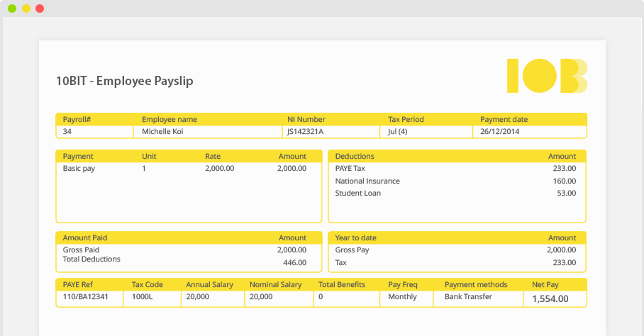Select National Insurance amount 160.00

(565, 181)
